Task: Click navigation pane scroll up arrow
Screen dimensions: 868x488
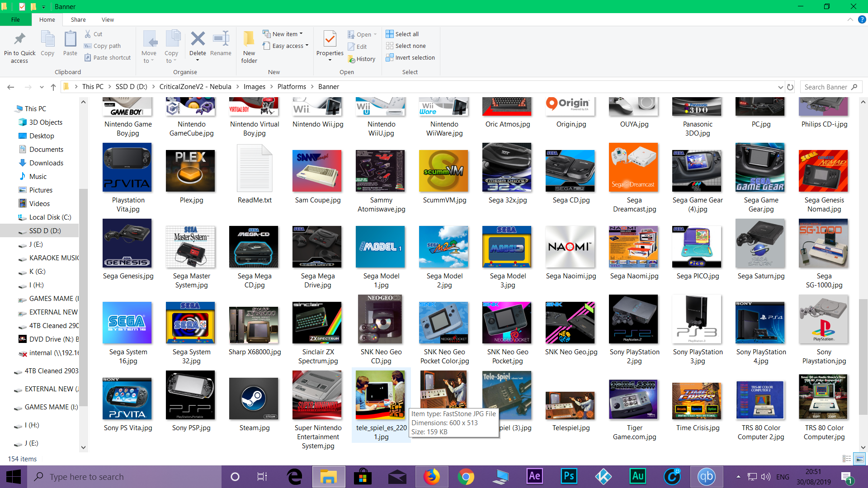Action: coord(83,102)
